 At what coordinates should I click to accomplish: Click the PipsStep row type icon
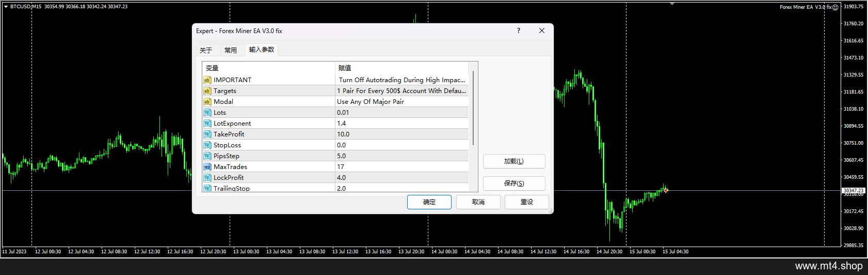coord(207,156)
